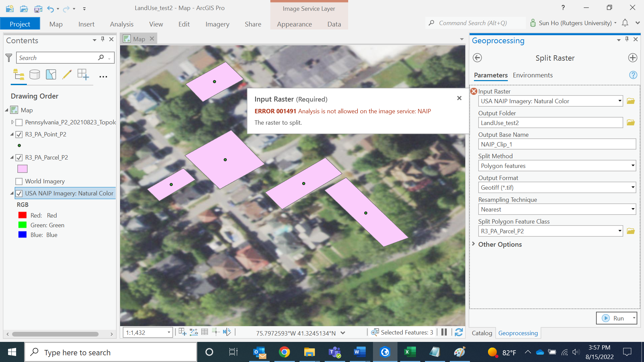The height and width of the screenshot is (362, 644).
Task: Open Resampling Technique dropdown
Action: (x=633, y=209)
